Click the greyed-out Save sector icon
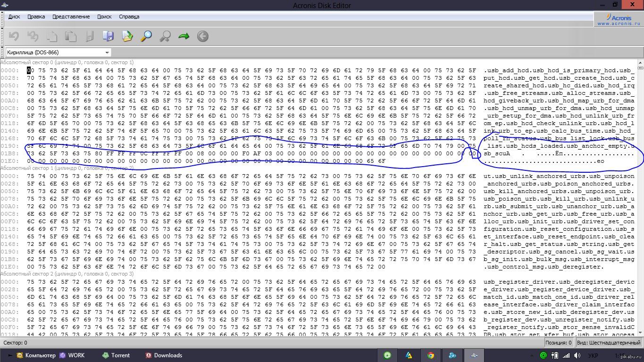Screen dimensions: 644x362 tap(89, 36)
